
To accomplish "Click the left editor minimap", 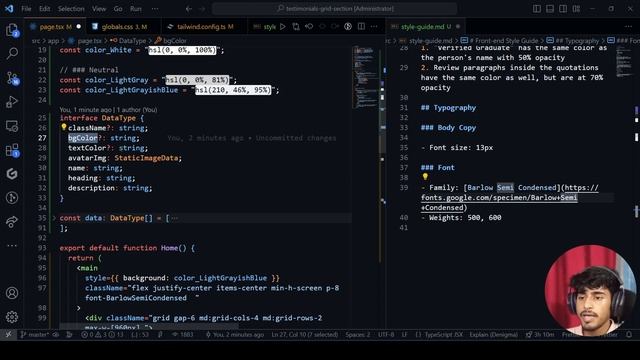I will tap(364, 78).
